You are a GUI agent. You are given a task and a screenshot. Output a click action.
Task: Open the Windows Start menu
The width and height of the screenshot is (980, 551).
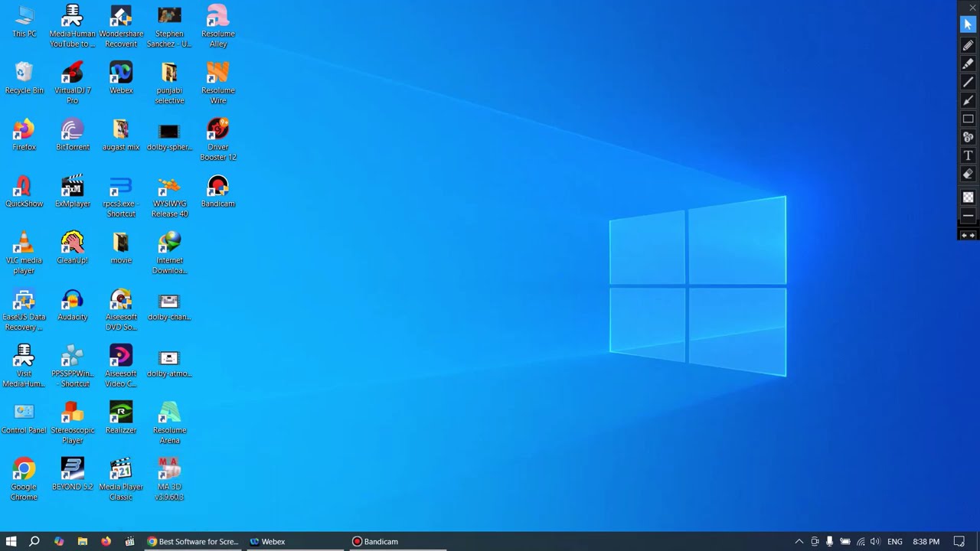(11, 541)
